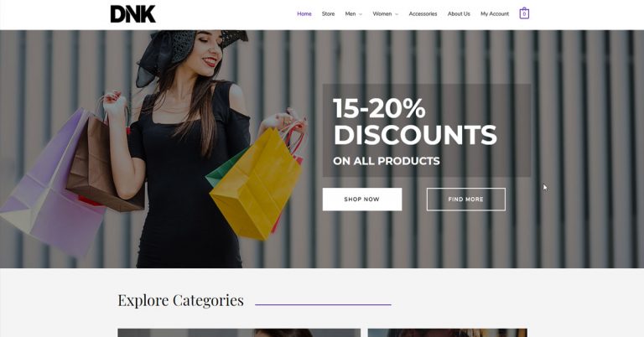Expand the Women dropdown arrow
Viewport: 644px width, 337px height.
point(397,14)
